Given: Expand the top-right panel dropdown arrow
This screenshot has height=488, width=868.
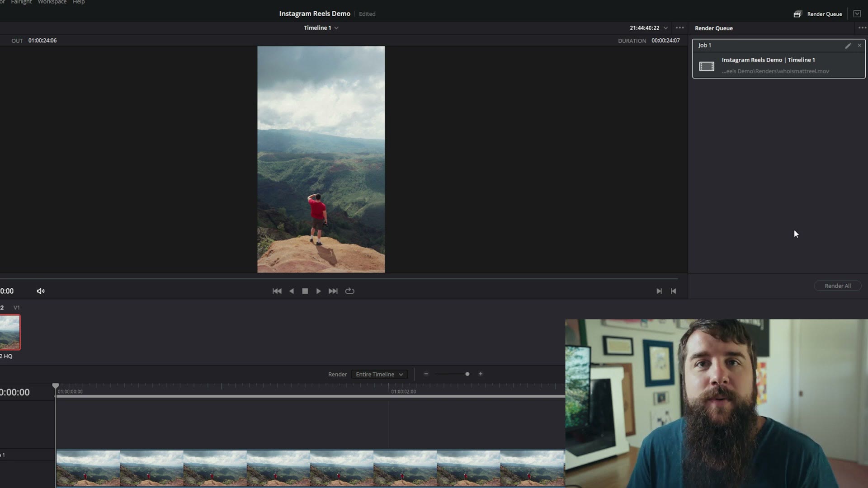Looking at the screenshot, I should [857, 14].
